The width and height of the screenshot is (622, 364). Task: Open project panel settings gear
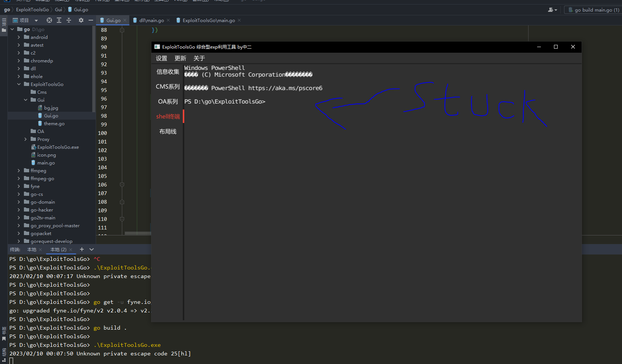pos(81,20)
